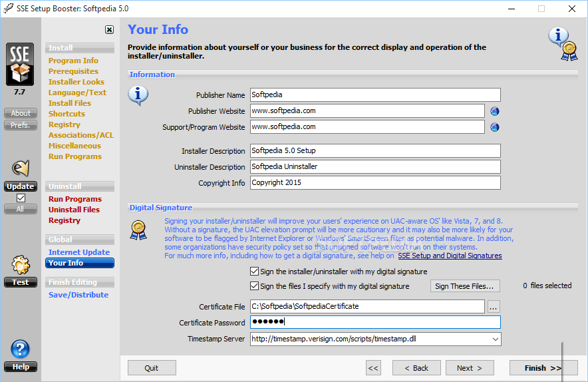This screenshot has width=588, height=382.
Task: Open Support/Program Website globe icon
Action: click(x=495, y=127)
